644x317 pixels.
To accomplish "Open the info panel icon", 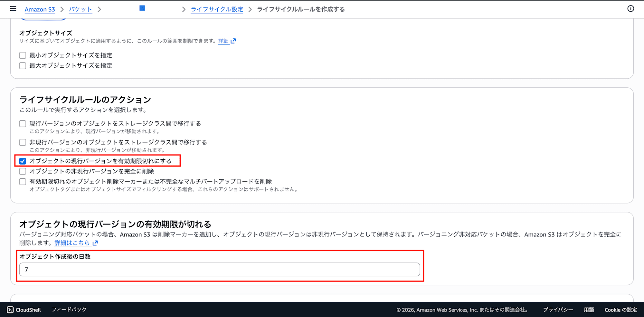I will coord(630,9).
